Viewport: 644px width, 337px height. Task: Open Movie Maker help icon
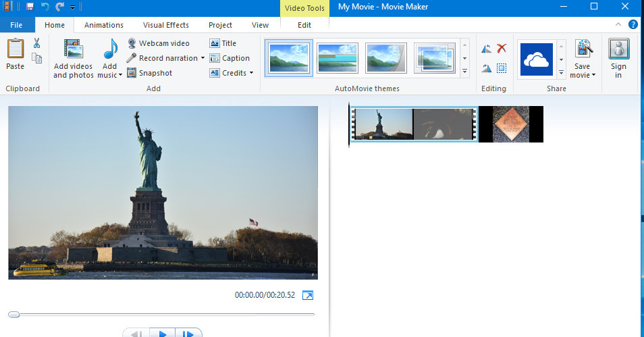point(633,25)
